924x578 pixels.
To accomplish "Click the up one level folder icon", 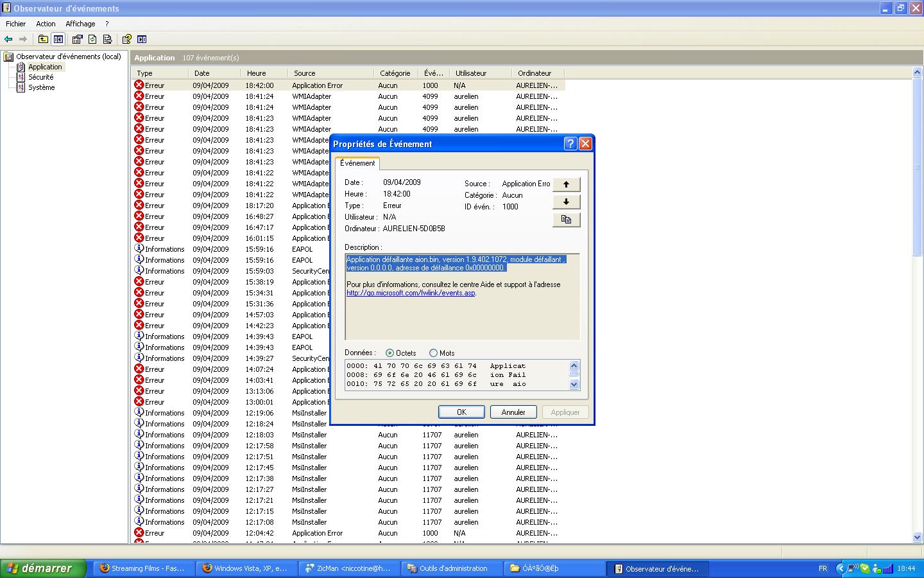I will pyautogui.click(x=43, y=39).
